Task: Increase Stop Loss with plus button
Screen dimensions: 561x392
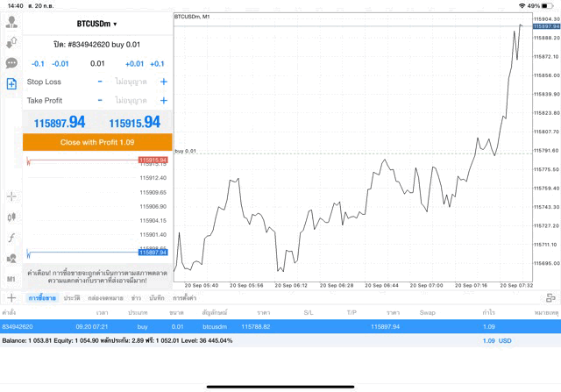Action: 163,82
